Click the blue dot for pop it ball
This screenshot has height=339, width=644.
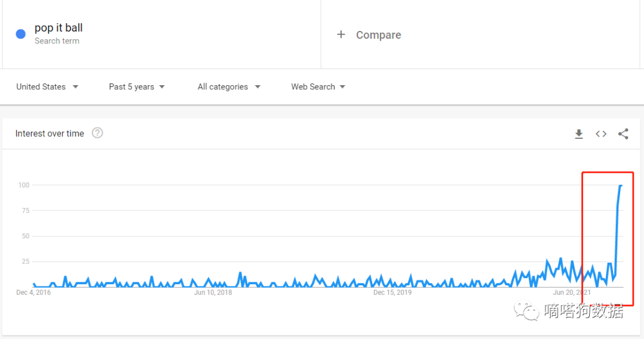(x=21, y=34)
